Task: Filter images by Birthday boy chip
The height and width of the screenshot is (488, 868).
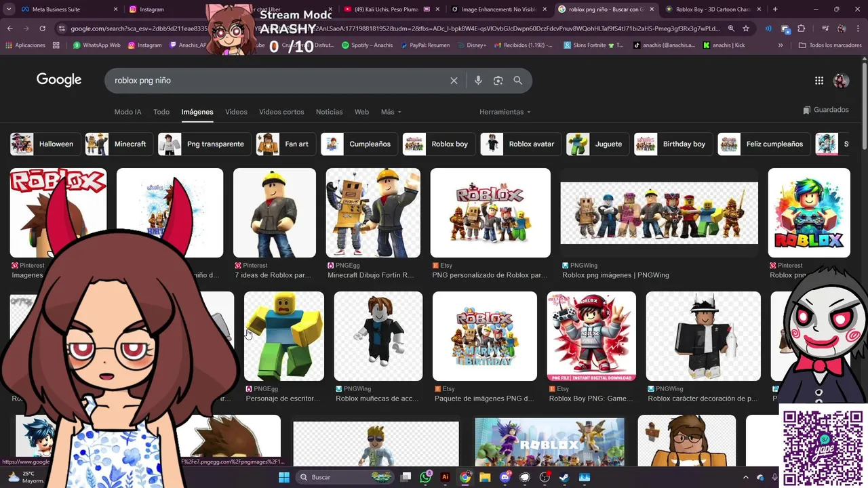Action: (674, 144)
